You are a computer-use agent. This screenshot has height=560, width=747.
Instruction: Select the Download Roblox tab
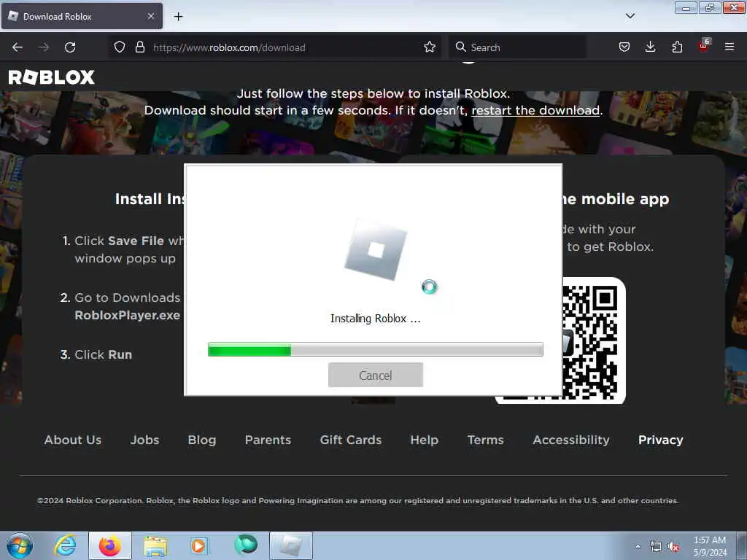(x=82, y=16)
